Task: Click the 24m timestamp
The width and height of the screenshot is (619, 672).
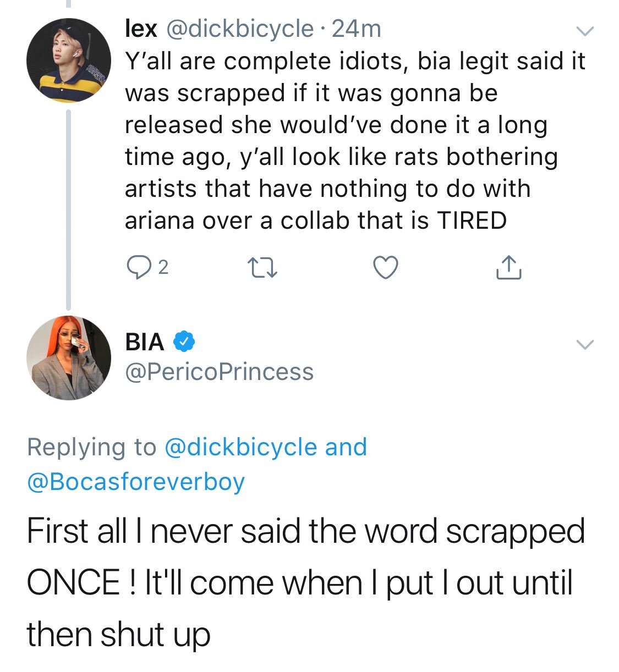Action: (x=357, y=29)
